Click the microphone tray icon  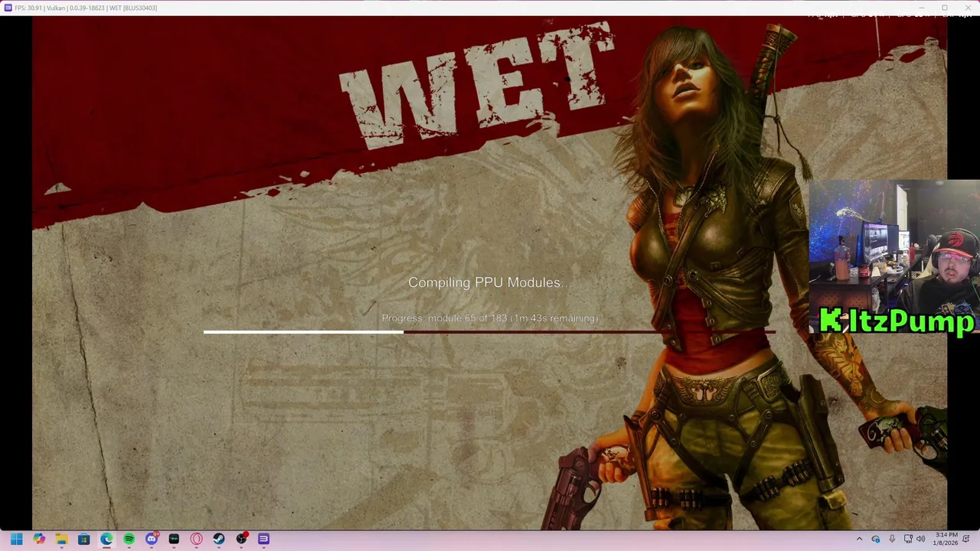(892, 540)
